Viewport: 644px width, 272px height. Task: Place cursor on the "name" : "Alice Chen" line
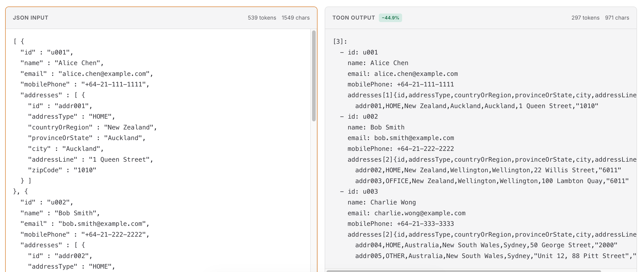click(x=62, y=63)
